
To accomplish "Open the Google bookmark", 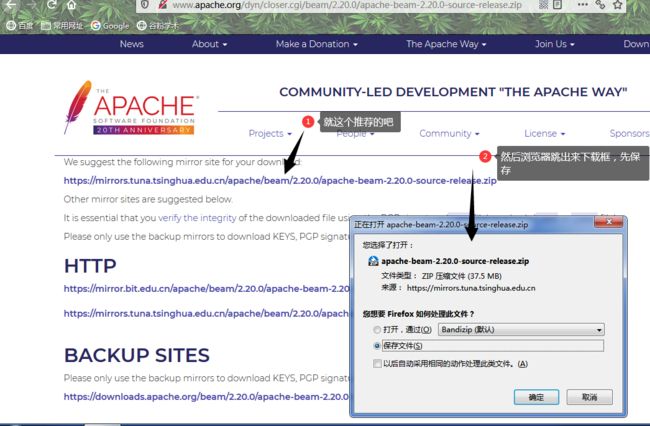I will pos(110,26).
